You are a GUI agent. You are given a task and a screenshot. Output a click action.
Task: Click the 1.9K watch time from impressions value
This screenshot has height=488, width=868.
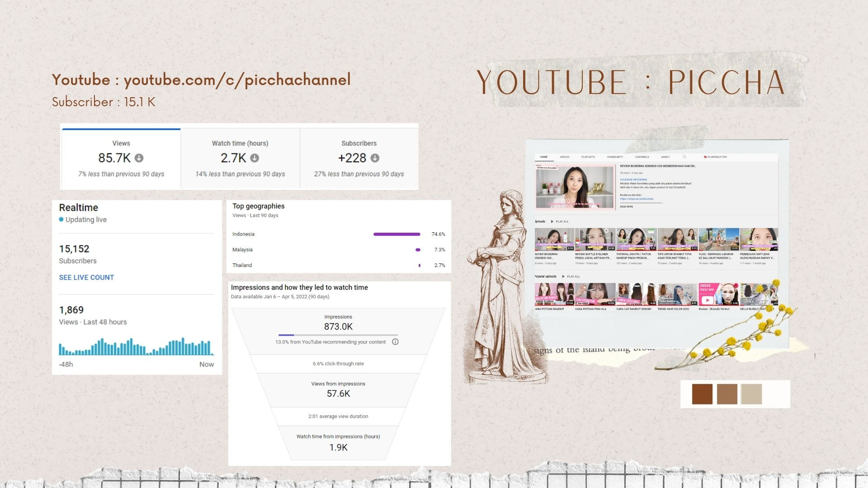pyautogui.click(x=338, y=447)
